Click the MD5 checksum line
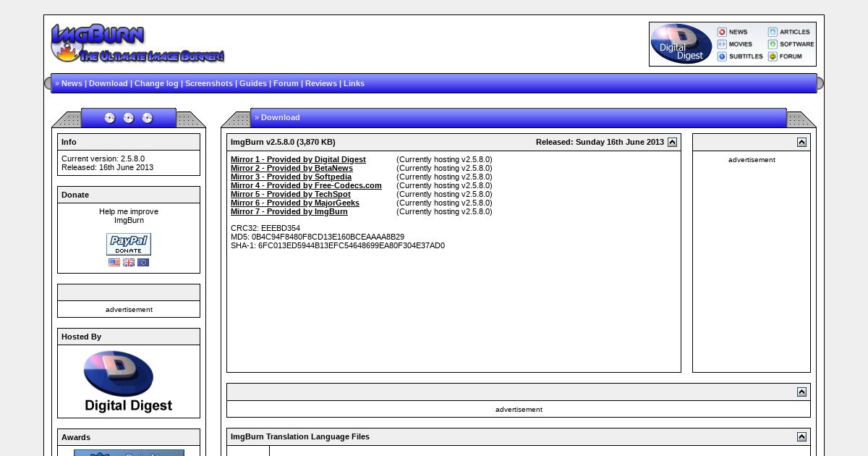Image resolution: width=868 pixels, height=456 pixels. pos(318,237)
